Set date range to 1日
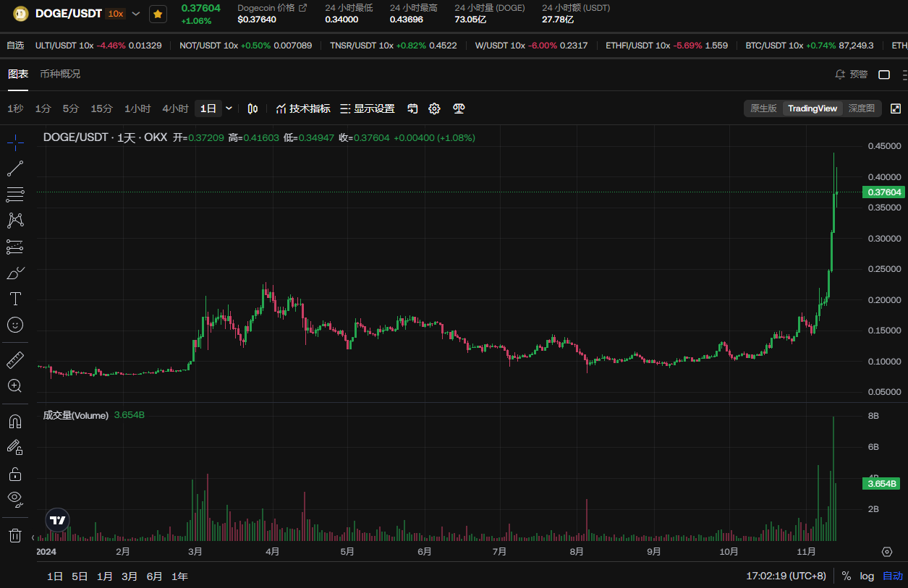Image resolution: width=908 pixels, height=588 pixels. pos(55,576)
